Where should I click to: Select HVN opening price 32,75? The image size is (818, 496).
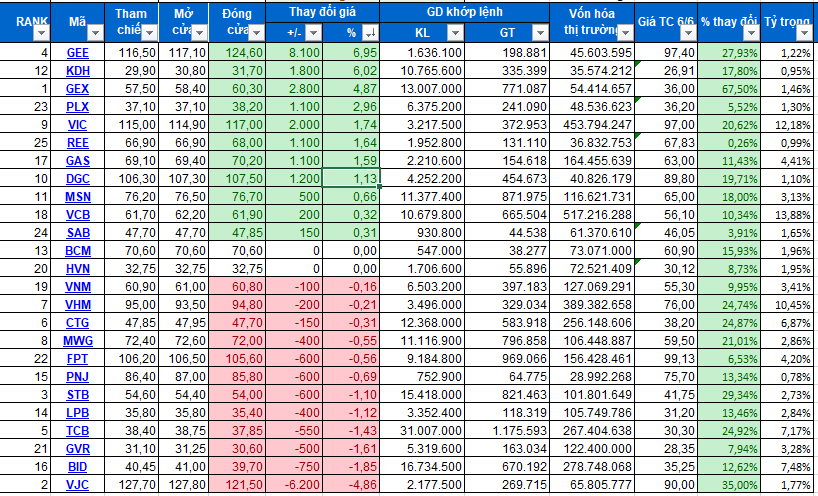(x=183, y=269)
